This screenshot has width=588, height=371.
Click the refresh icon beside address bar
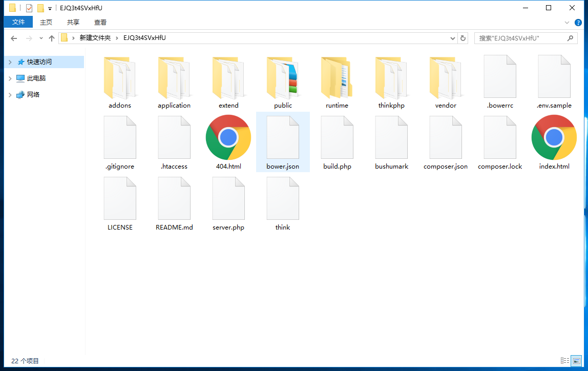tap(463, 38)
